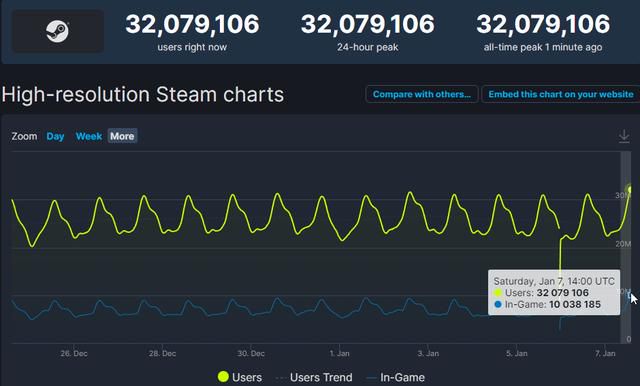Click the 7. Jan date label on axis
This screenshot has height=386, width=640.
coord(605,353)
